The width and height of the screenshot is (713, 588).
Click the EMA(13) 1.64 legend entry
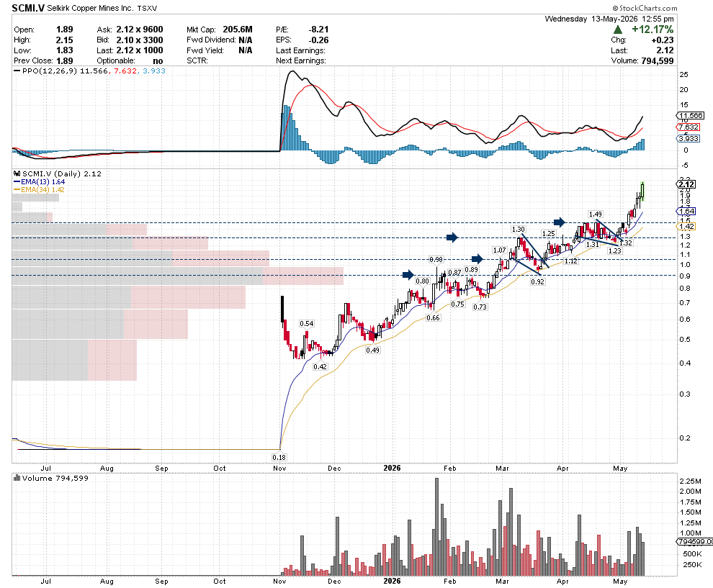[40, 182]
